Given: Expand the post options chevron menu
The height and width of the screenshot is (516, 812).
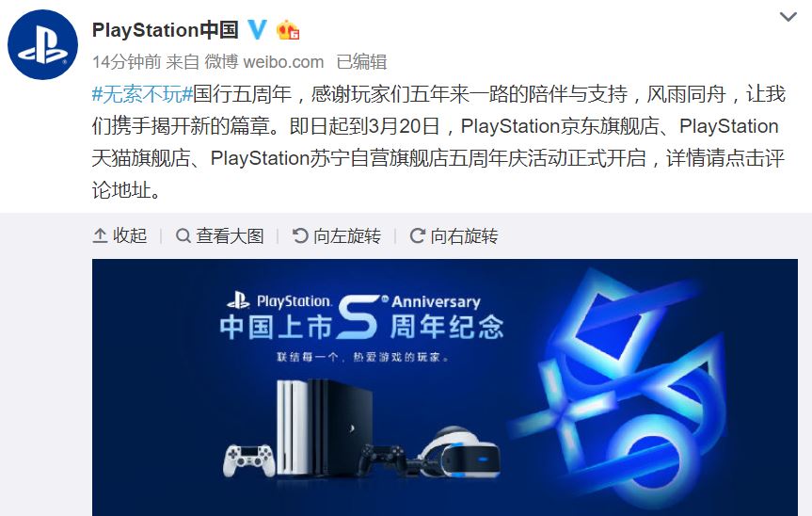Looking at the screenshot, I should click(788, 17).
